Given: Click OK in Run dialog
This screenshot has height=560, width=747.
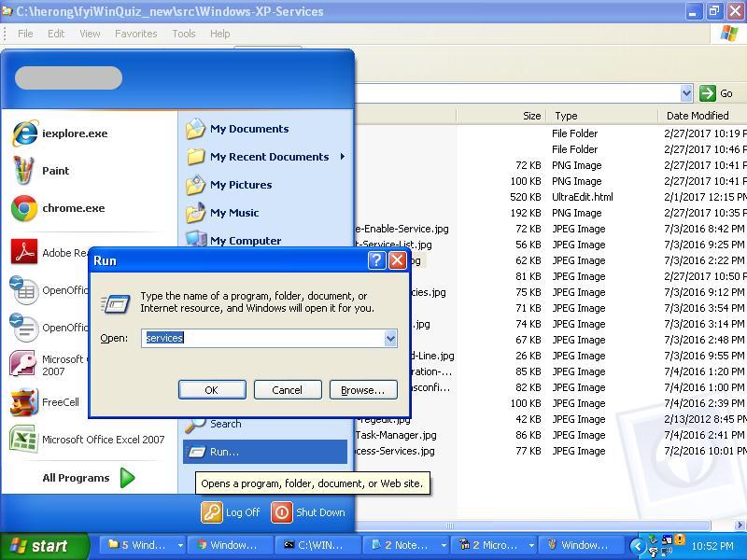Looking at the screenshot, I should (x=211, y=390).
